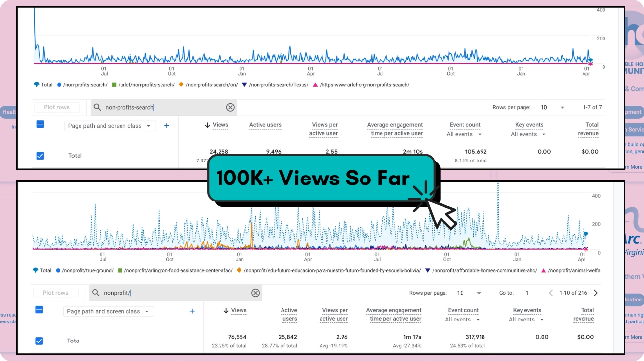The width and height of the screenshot is (644, 361).
Task: Open All events dropdown under Event count 105,692
Action: point(464,134)
